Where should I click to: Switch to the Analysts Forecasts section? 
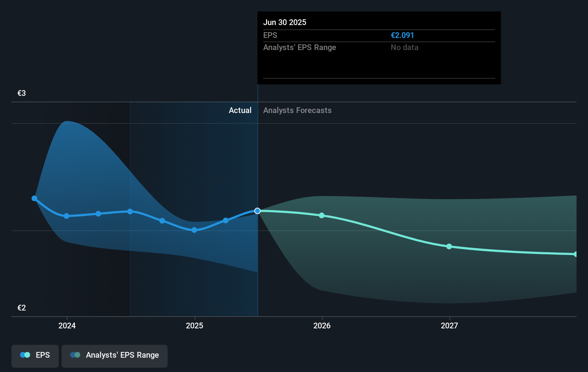click(297, 110)
